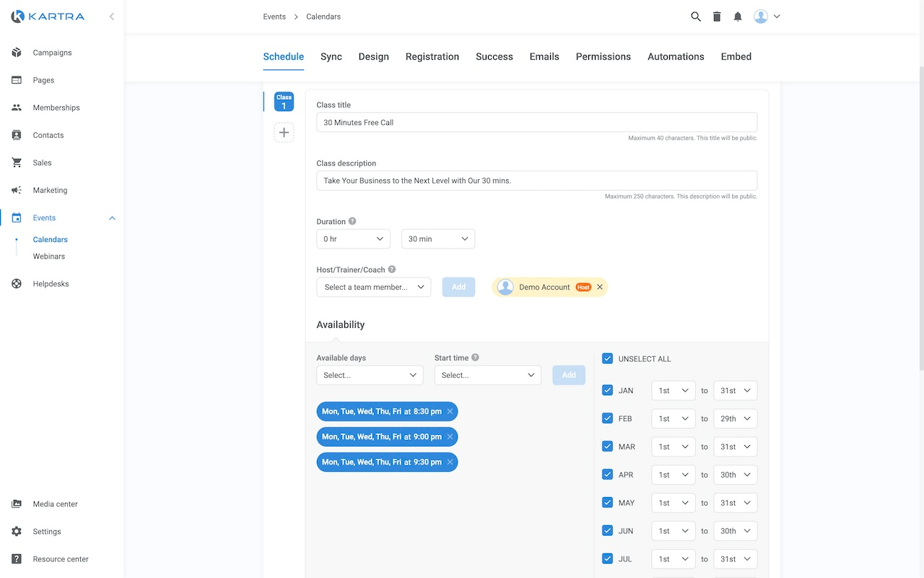This screenshot has width=924, height=578.
Task: Remove Demo Account host with X icon
Action: [600, 287]
